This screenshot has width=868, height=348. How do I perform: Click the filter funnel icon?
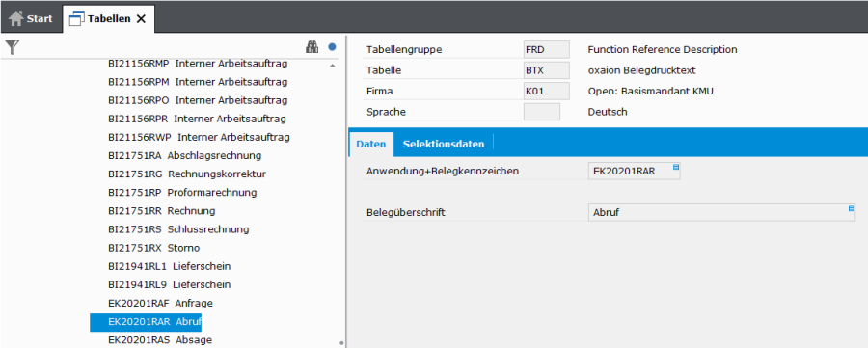click(13, 47)
